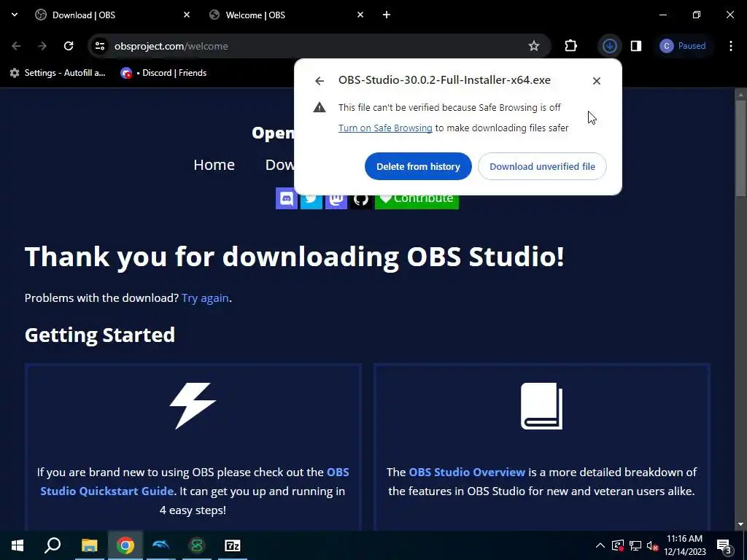This screenshot has height=560, width=747.
Task: Click the Paused profile button
Action: coord(683,46)
